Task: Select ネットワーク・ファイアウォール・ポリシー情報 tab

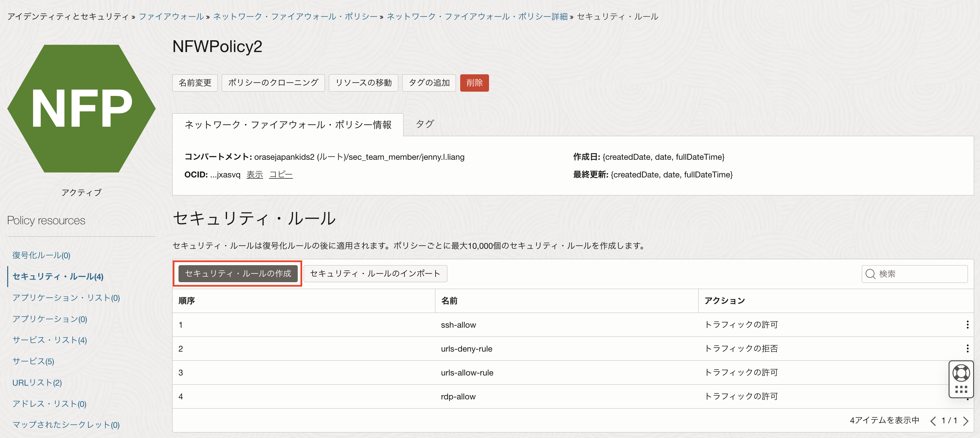Action: coord(288,125)
